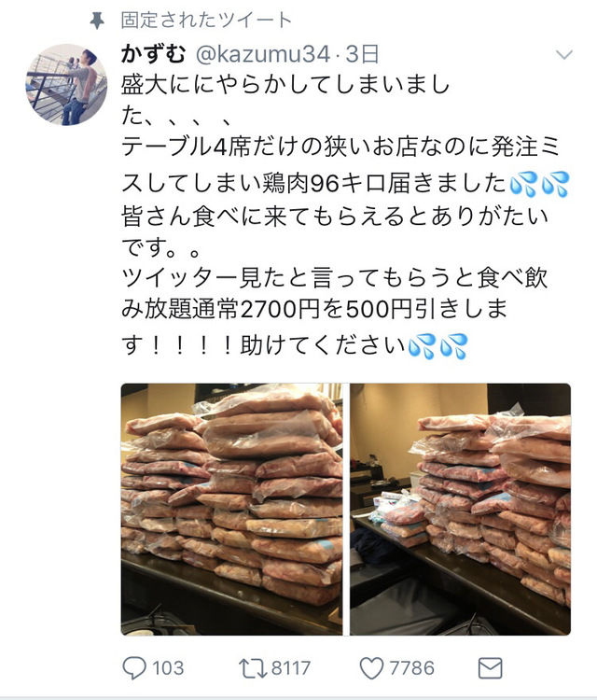Send tweet via the envelope message icon

point(490,668)
